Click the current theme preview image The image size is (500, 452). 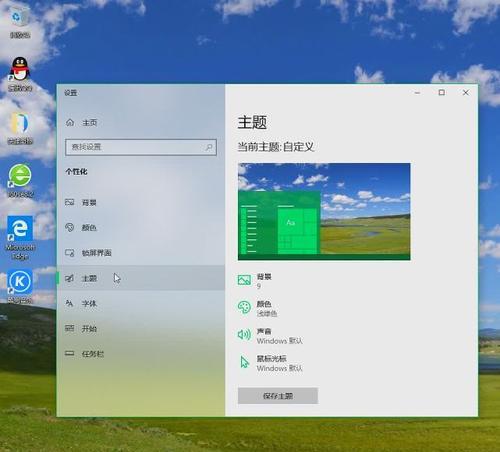pyautogui.click(x=324, y=211)
